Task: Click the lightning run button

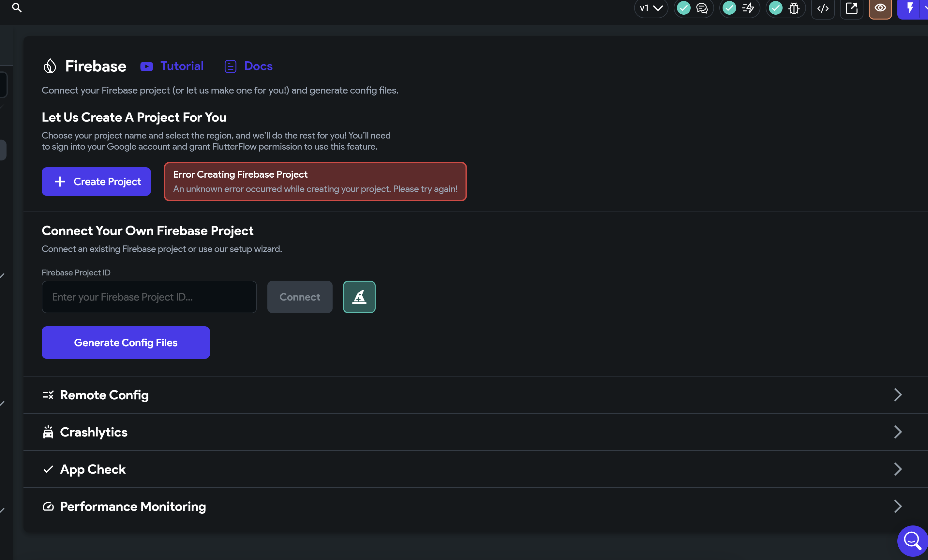Action: [909, 8]
